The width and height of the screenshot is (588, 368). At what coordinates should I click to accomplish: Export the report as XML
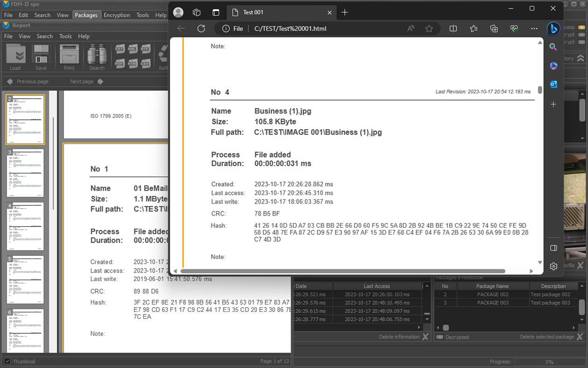131,48
